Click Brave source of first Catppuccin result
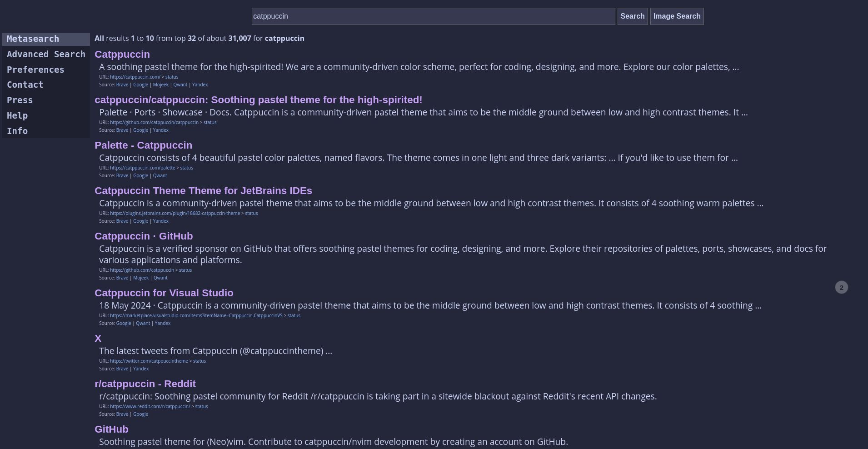Image resolution: width=868 pixels, height=449 pixels. [122, 85]
